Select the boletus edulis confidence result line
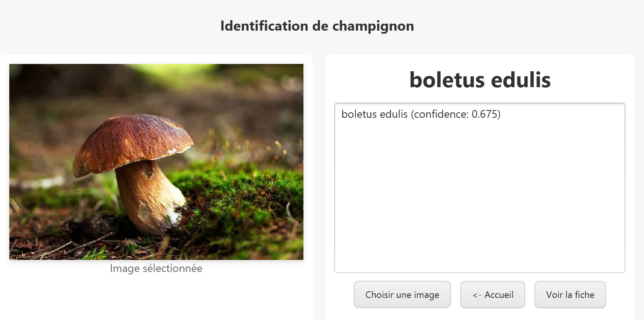The height and width of the screenshot is (320, 644). [x=421, y=114]
